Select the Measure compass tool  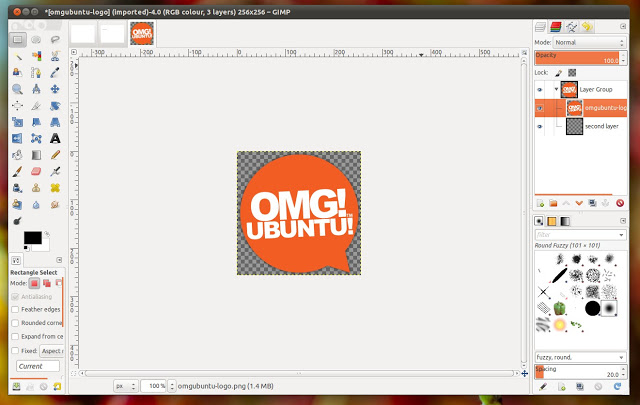tap(36, 89)
